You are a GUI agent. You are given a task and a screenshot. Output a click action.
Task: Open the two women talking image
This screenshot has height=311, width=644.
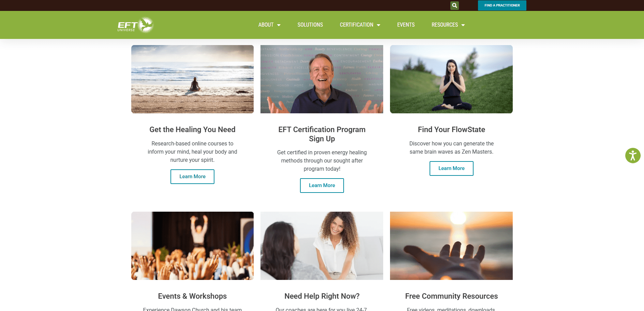[x=322, y=246]
